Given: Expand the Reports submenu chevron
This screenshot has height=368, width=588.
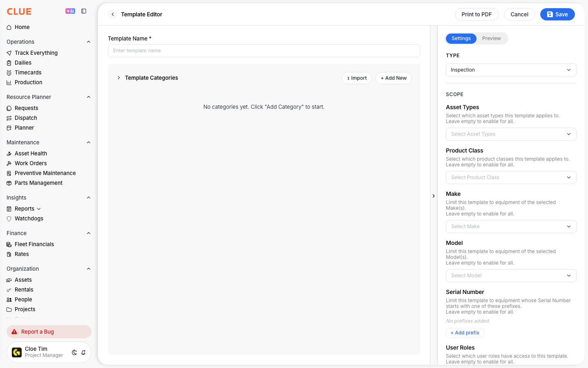Looking at the screenshot, I should pos(39,209).
